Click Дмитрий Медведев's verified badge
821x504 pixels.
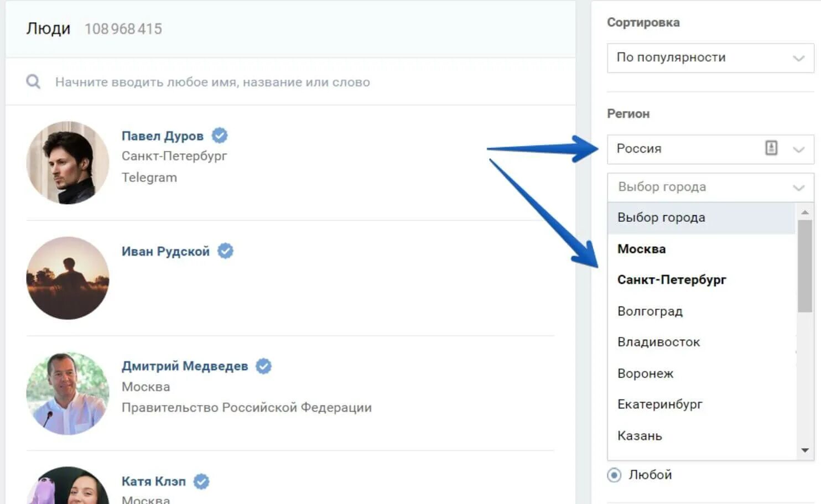[x=263, y=366]
